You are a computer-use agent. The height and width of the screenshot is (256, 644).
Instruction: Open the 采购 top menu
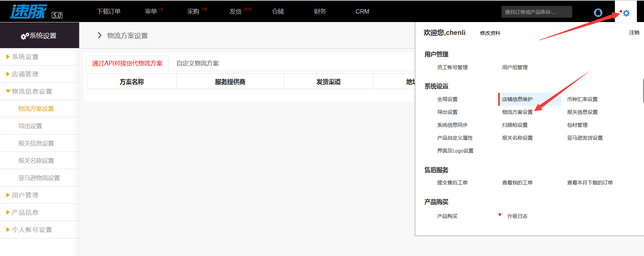tap(193, 12)
